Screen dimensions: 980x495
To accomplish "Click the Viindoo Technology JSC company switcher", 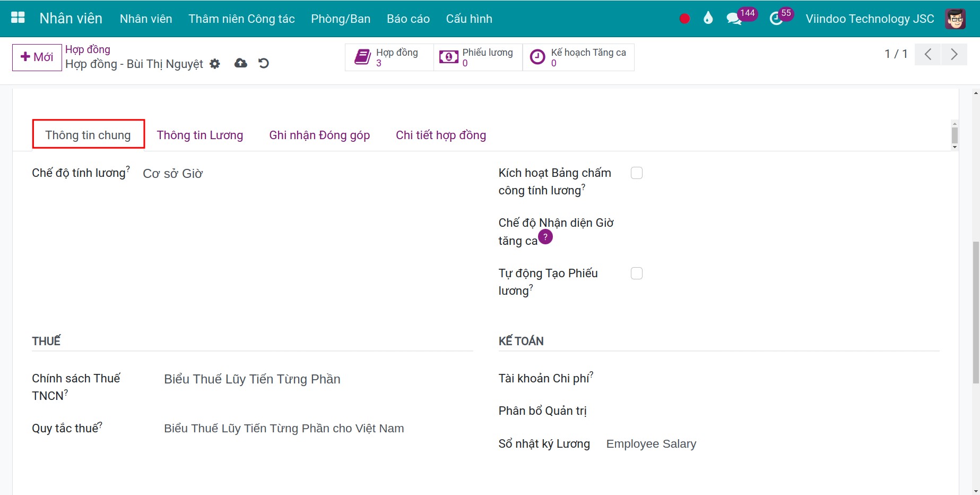I will pos(870,19).
